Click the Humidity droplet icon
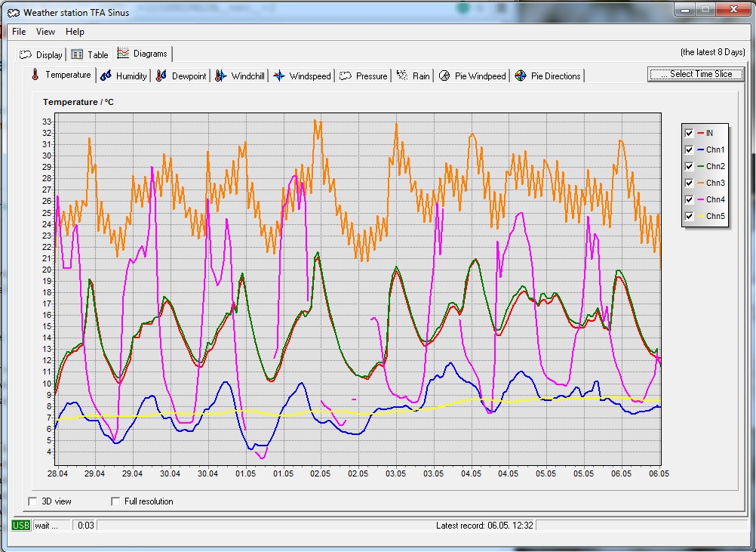Screen dimensions: 756x552 coord(106,76)
